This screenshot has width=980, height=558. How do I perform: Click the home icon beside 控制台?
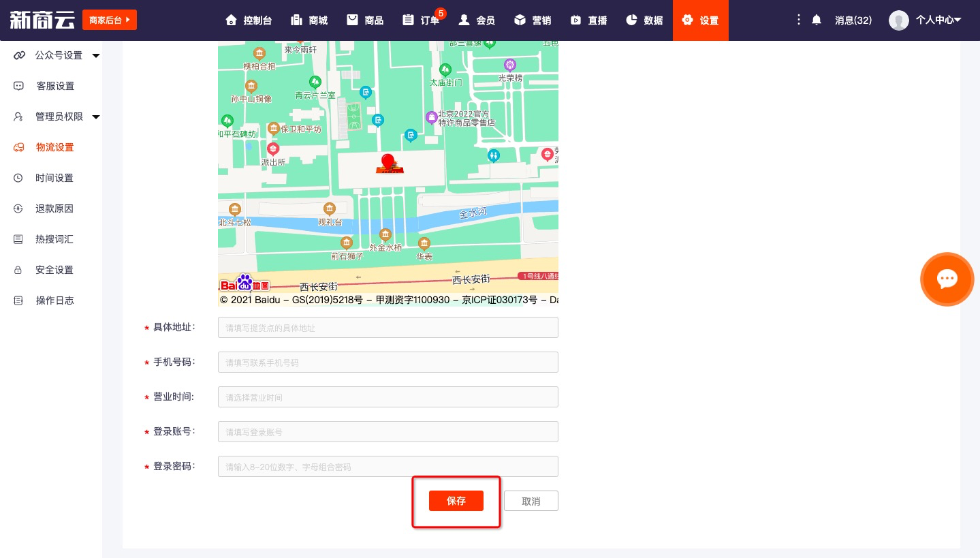[x=231, y=20]
